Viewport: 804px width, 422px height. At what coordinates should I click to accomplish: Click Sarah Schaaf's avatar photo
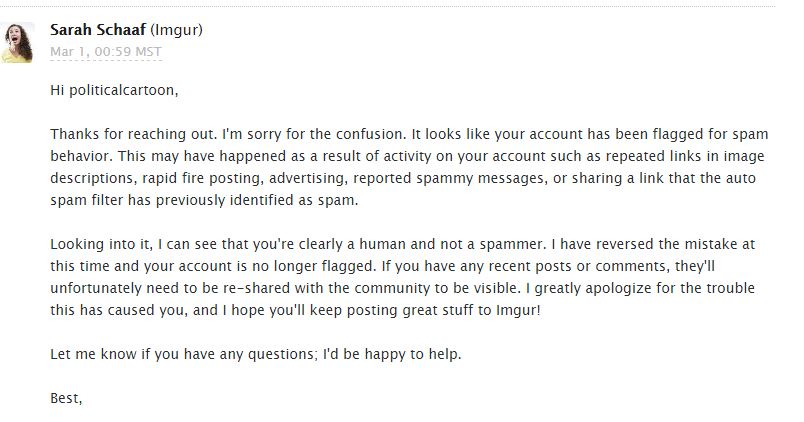tap(20, 42)
